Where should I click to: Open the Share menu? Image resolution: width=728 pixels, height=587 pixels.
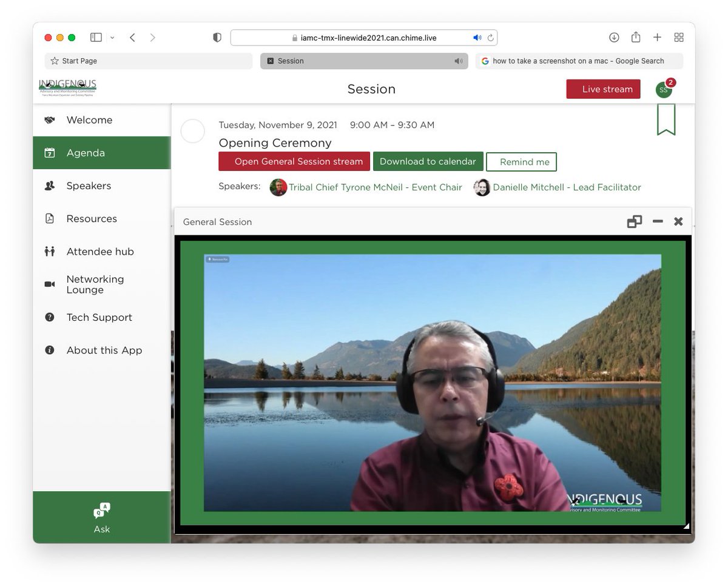coord(636,37)
